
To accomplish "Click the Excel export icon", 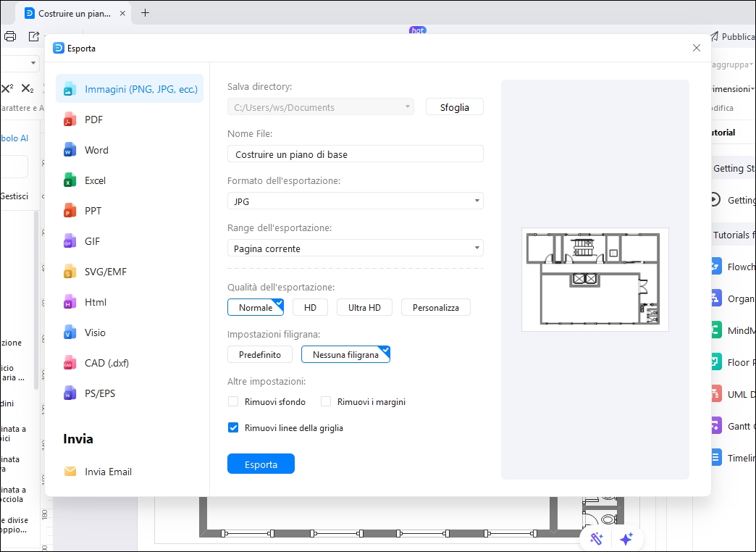I will pos(70,180).
